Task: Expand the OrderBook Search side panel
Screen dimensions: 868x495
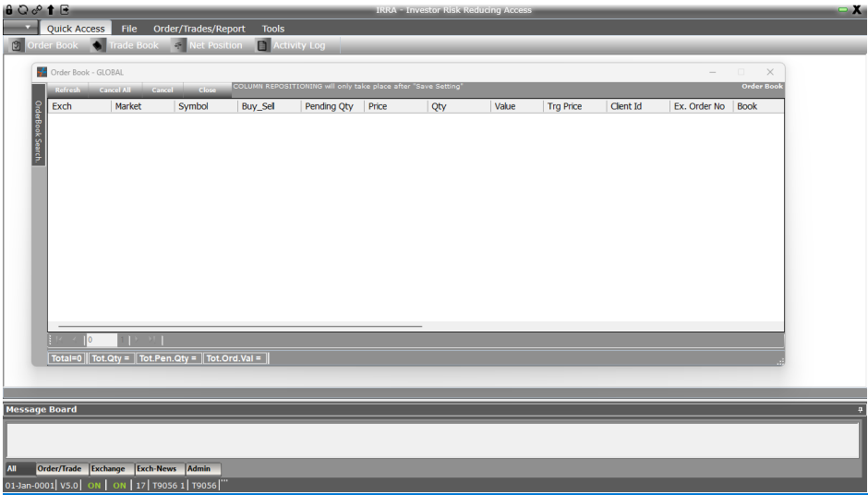Action: (39, 131)
